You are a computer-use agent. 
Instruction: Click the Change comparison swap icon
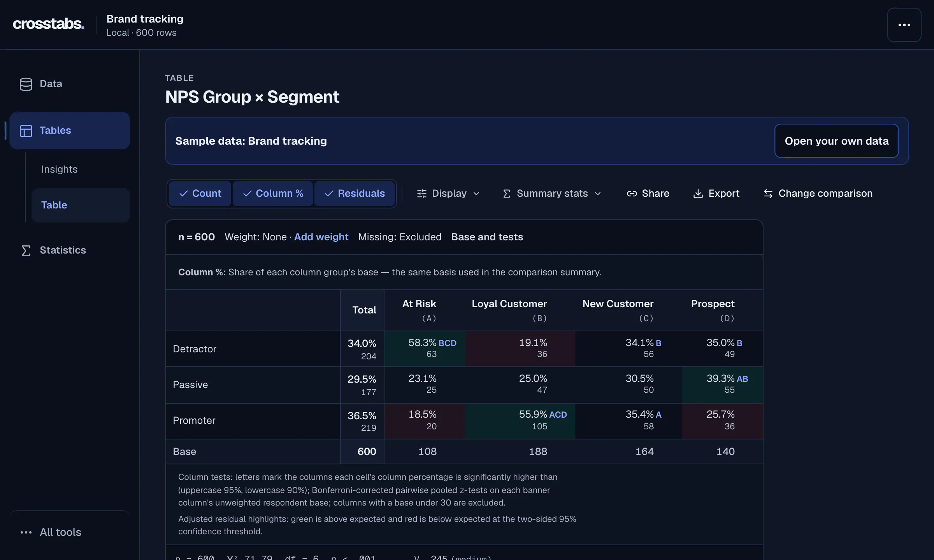click(x=768, y=194)
